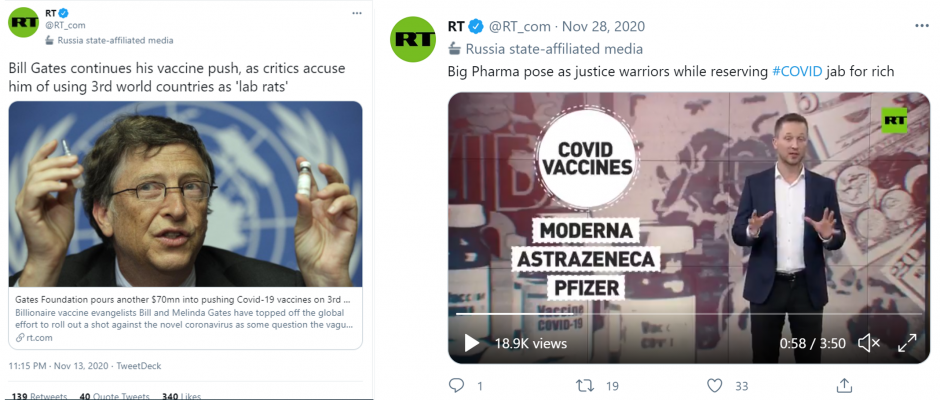Open RT profile avatar in left tweet

[23, 23]
